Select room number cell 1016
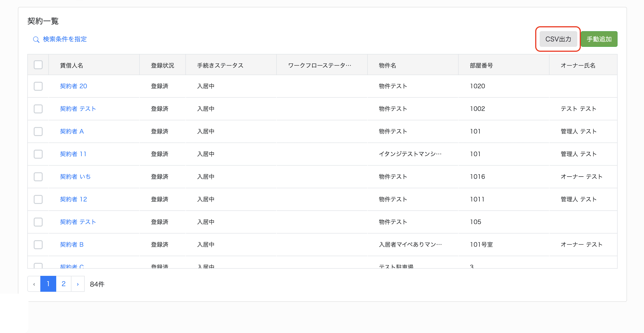Screen dimensions: 644x333 477,177
